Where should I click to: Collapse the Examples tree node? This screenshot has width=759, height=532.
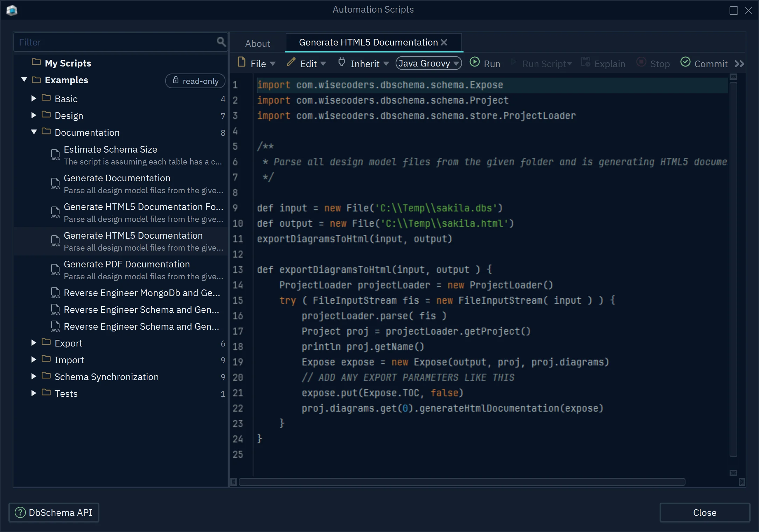coord(24,79)
